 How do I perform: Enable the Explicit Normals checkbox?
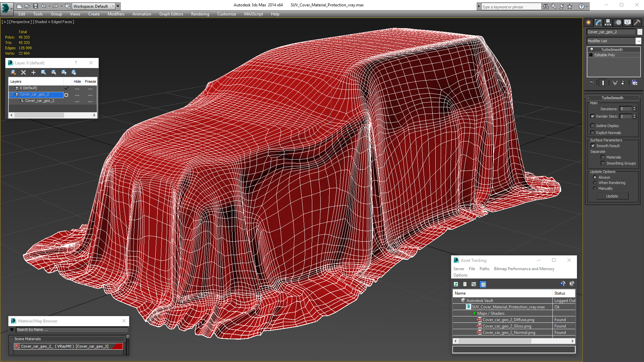592,133
